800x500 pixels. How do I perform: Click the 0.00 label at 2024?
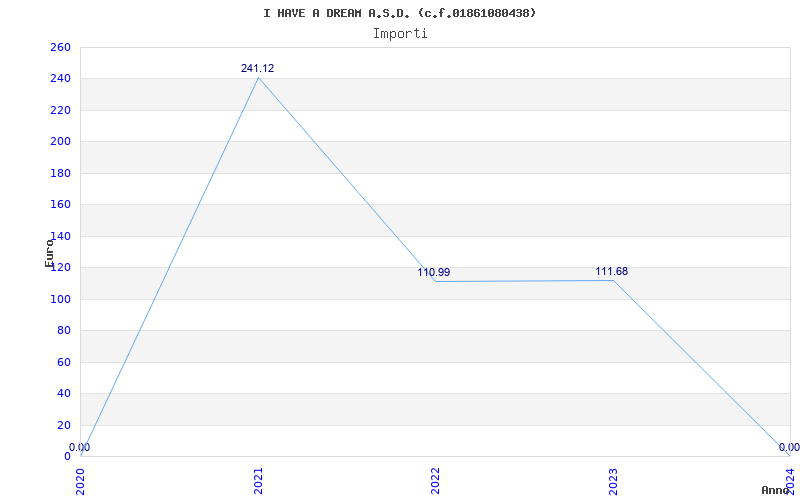[789, 447]
